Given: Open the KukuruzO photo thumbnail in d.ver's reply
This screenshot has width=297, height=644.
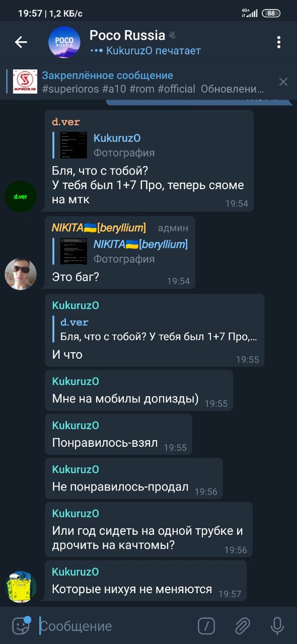Looking at the screenshot, I should pos(73,145).
